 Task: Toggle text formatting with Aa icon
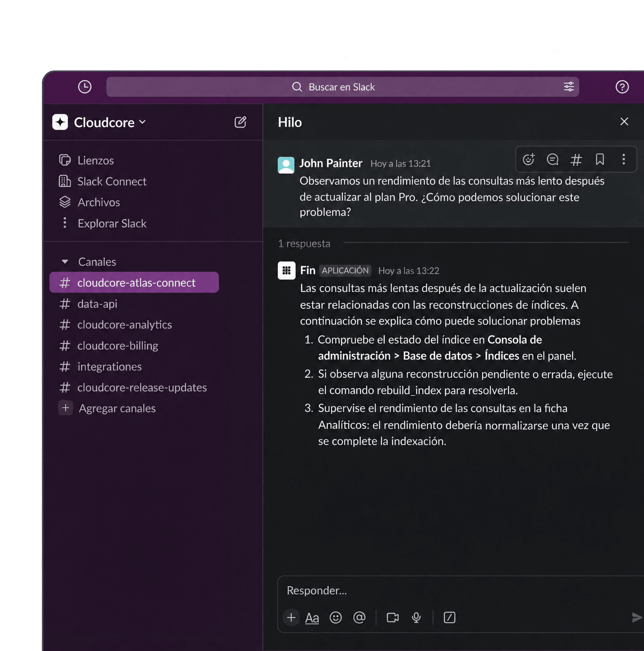pos(312,618)
